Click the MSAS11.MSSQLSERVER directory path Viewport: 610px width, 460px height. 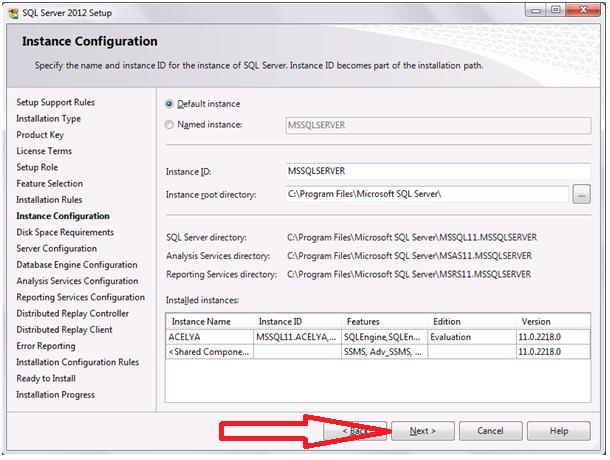pyautogui.click(x=409, y=256)
